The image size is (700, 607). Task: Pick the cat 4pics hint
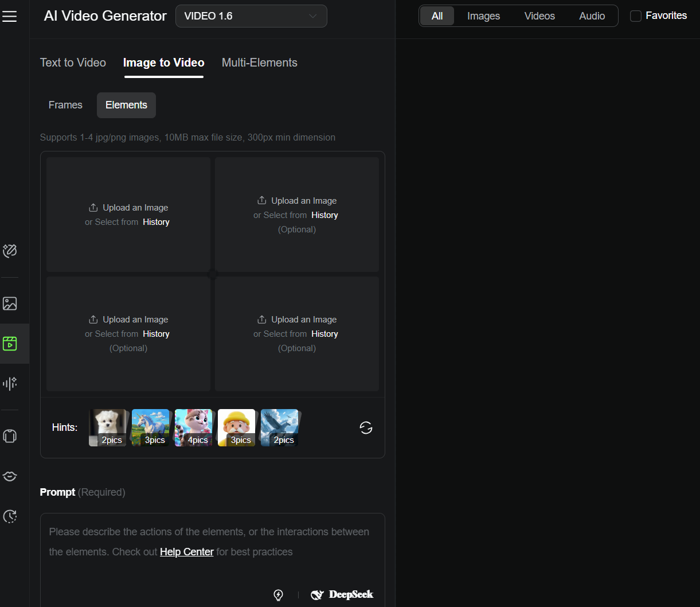[x=194, y=427]
